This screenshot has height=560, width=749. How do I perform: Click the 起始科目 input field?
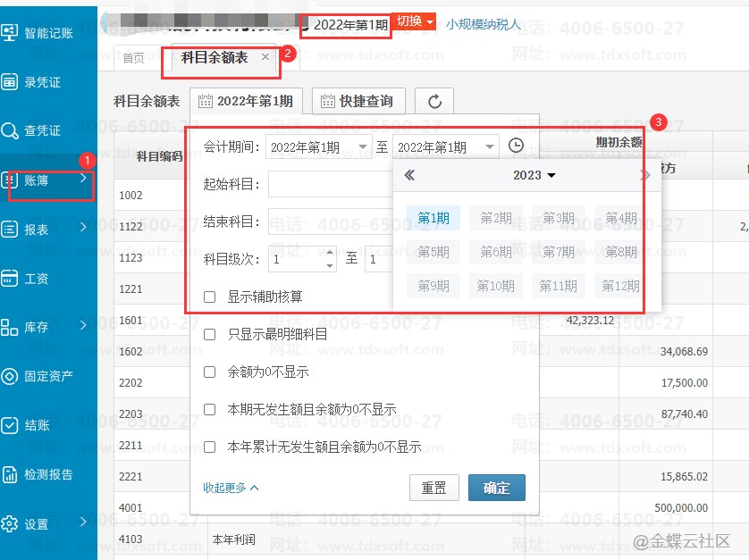tap(331, 184)
